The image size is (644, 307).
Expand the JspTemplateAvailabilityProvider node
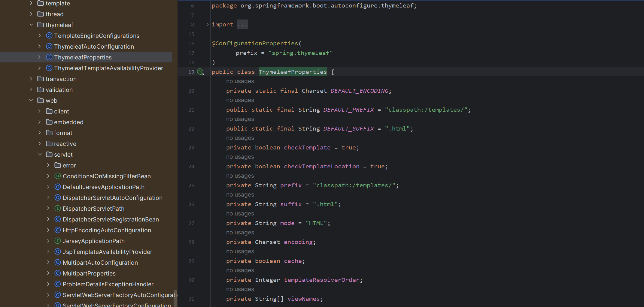coord(48,251)
